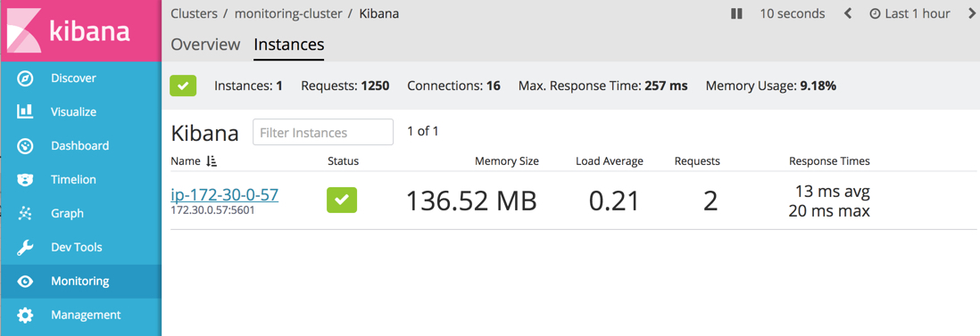
Task: Open Dashboard gauge icon
Action: (25, 146)
